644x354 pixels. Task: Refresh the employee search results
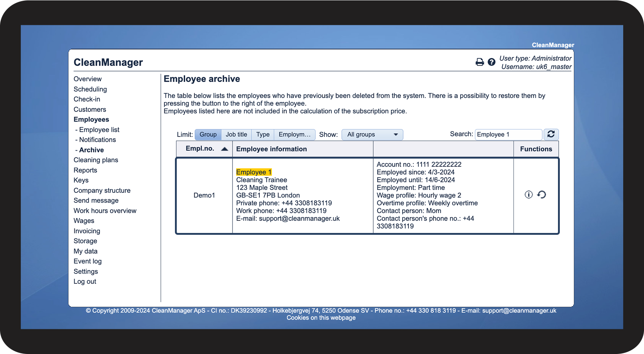551,134
